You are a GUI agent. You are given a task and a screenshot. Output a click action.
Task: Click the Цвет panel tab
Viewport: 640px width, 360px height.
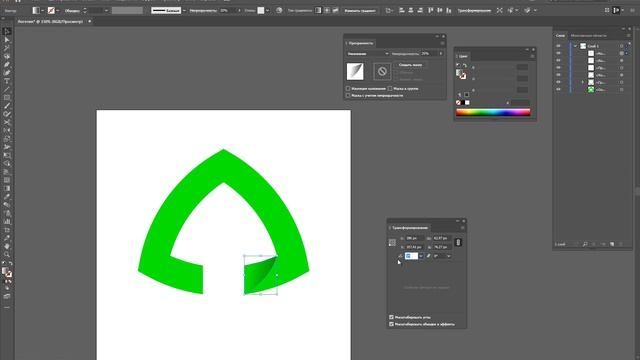[463, 56]
